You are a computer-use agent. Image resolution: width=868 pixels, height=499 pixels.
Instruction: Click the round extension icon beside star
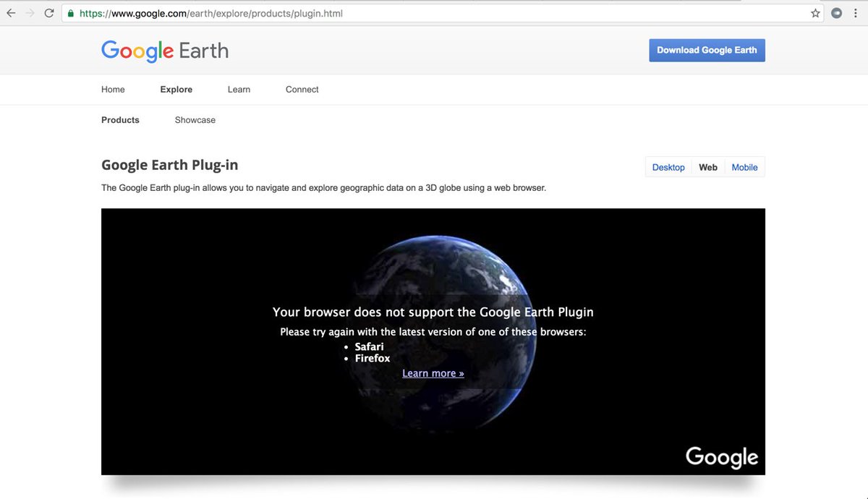[837, 13]
